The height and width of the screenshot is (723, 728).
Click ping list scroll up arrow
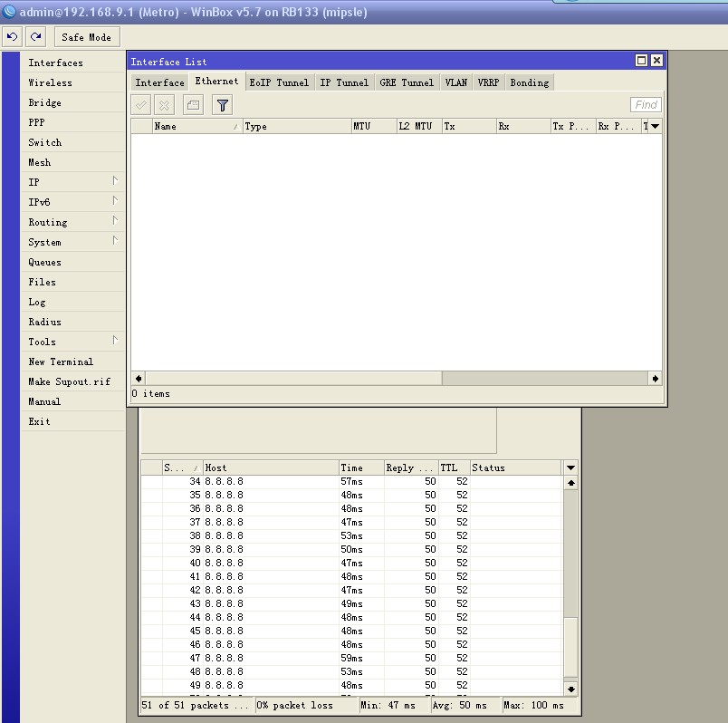(x=570, y=483)
